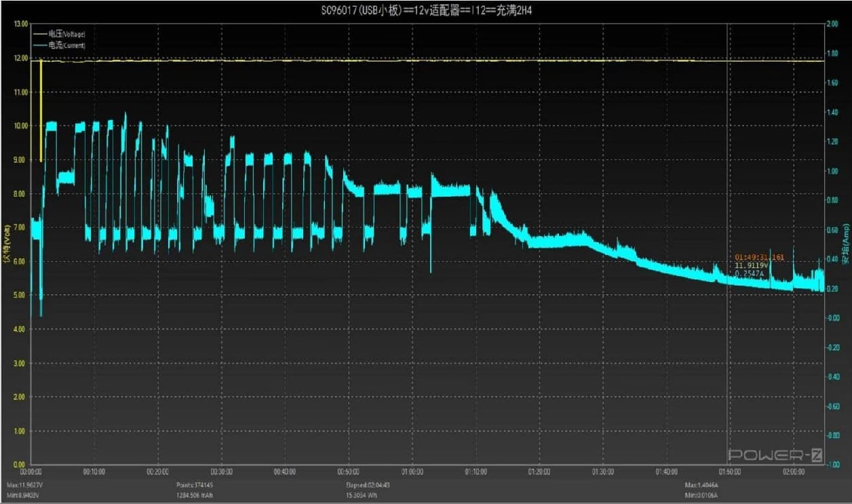Click the 13.00 volt axis label

point(20,24)
